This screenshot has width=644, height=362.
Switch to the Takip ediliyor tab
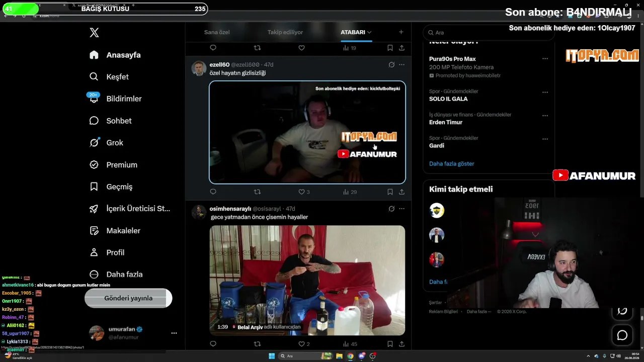[x=285, y=32]
